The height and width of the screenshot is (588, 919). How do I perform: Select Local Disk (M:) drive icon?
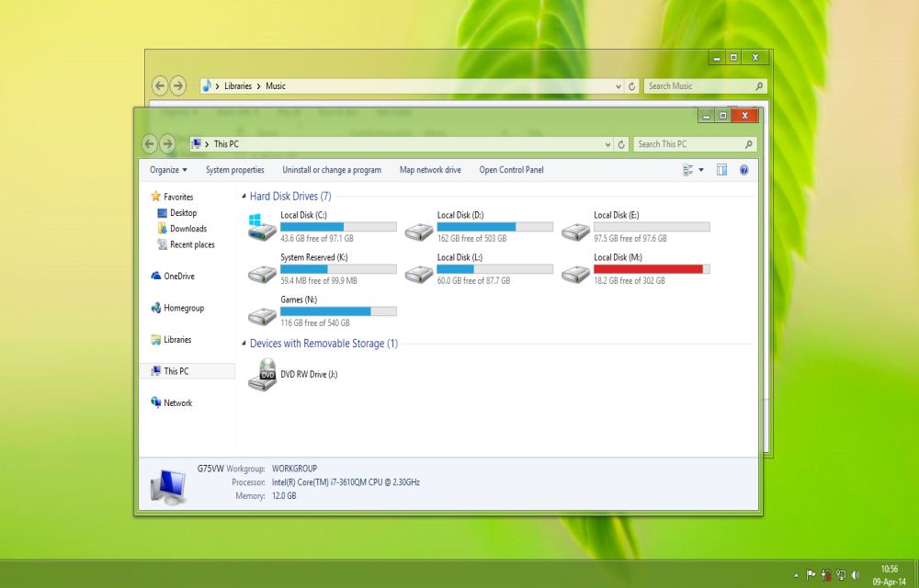(x=575, y=274)
